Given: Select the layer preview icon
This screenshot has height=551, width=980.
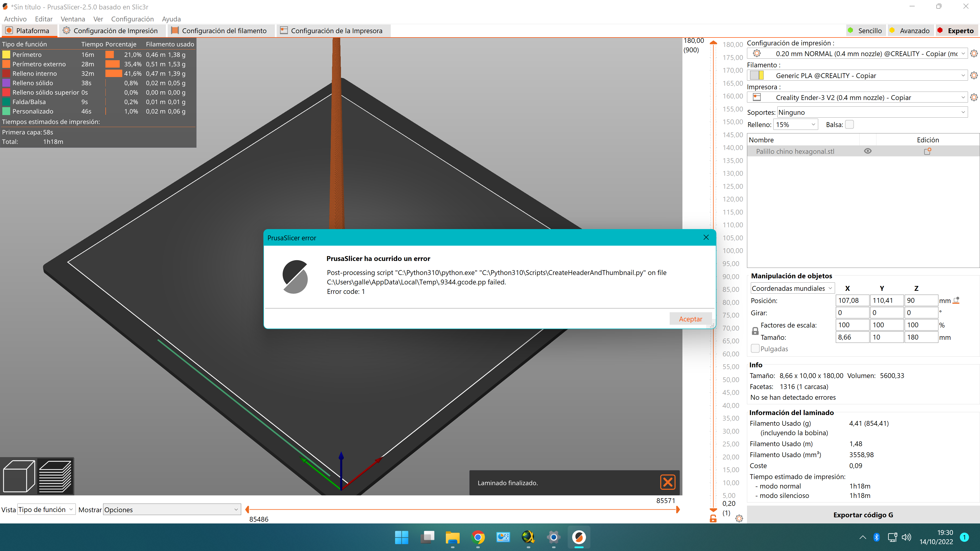Looking at the screenshot, I should pos(57,476).
